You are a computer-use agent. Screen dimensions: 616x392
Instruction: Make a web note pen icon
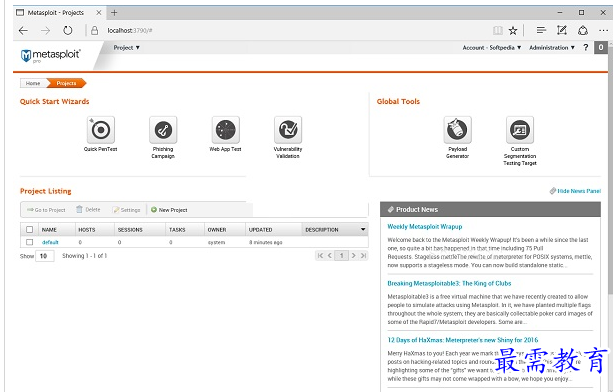pos(562,30)
